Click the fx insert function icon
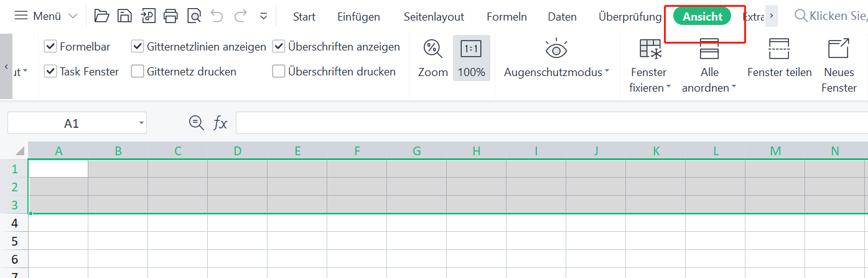Screen dimensions: 868x278 click(x=220, y=123)
